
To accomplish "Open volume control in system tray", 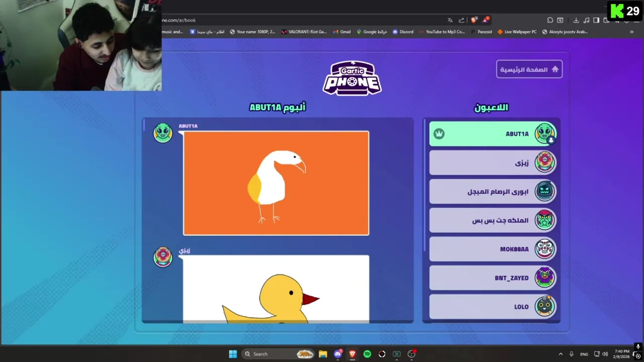I will pyautogui.click(x=605, y=354).
